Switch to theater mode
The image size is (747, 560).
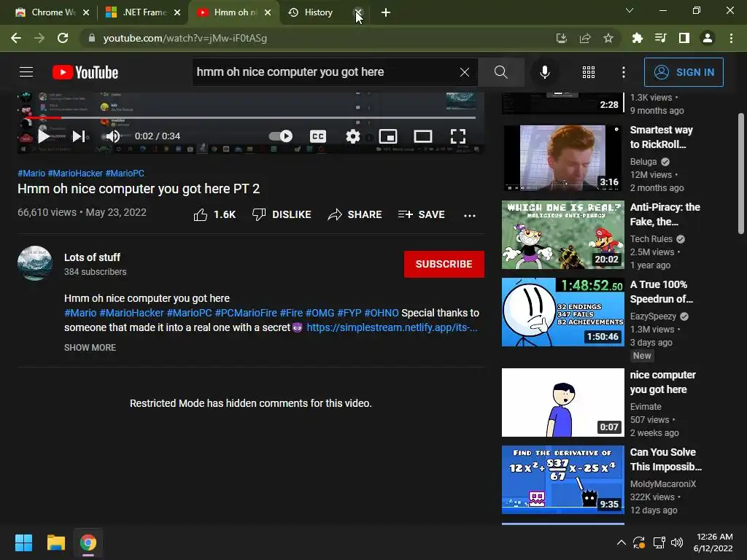point(422,136)
